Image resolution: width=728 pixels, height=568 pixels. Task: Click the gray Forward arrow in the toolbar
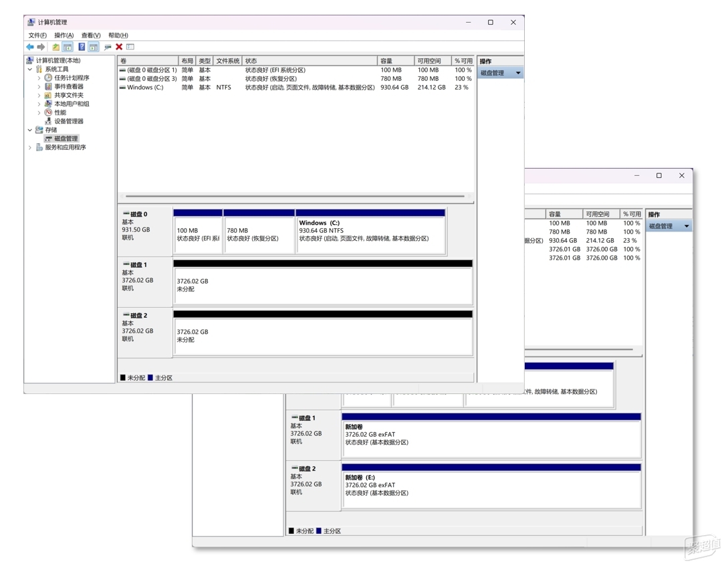click(41, 47)
